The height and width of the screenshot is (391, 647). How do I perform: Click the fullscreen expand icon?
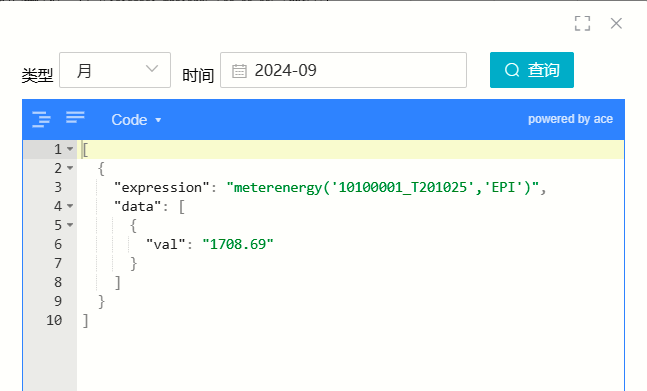[582, 24]
